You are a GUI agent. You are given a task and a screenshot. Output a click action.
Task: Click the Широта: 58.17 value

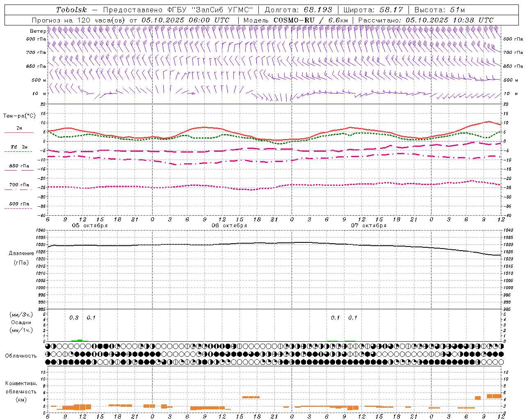click(373, 10)
